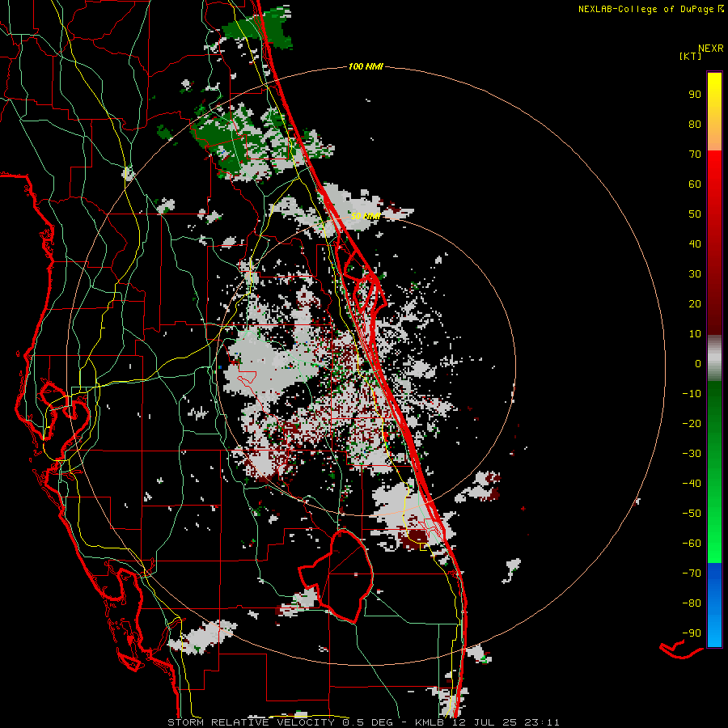Click the -70 knot label on color scale
Image resolution: width=728 pixels, height=728 pixels.
[x=692, y=573]
